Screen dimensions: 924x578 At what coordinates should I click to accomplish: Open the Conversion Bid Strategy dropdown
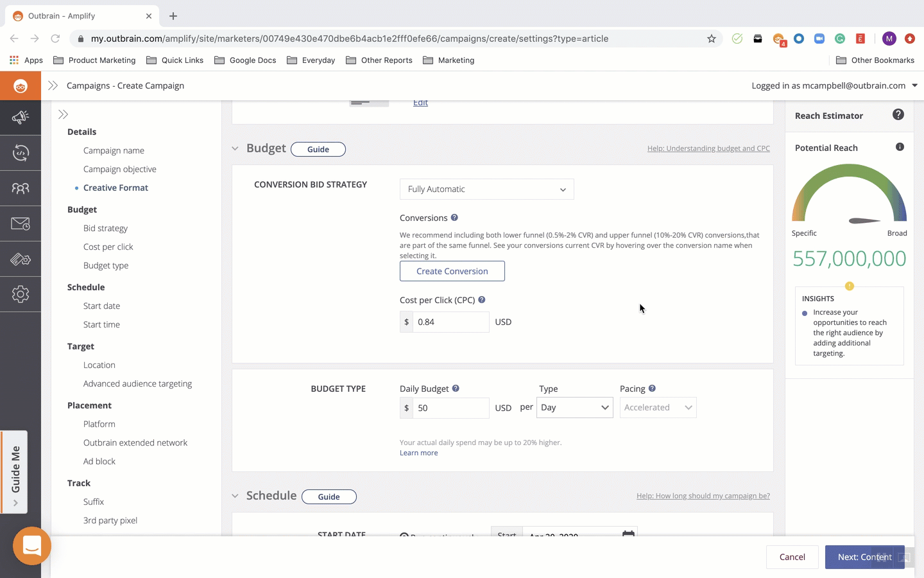[x=486, y=189]
